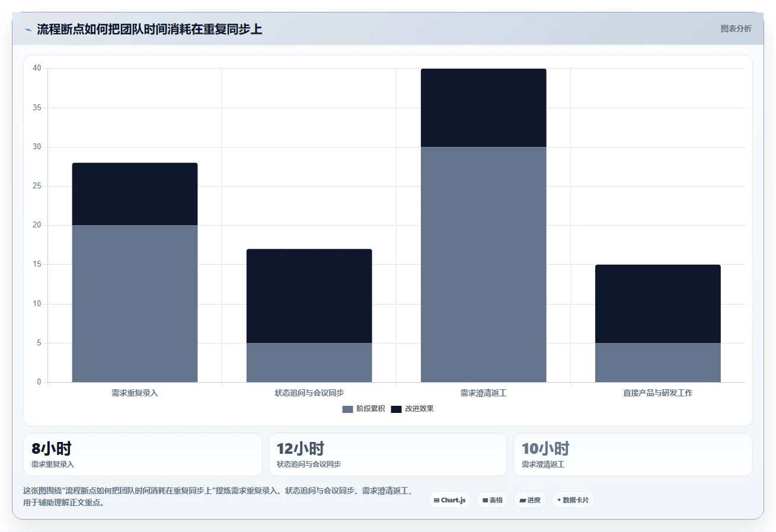Select the 表格 tag chip

[x=492, y=500]
